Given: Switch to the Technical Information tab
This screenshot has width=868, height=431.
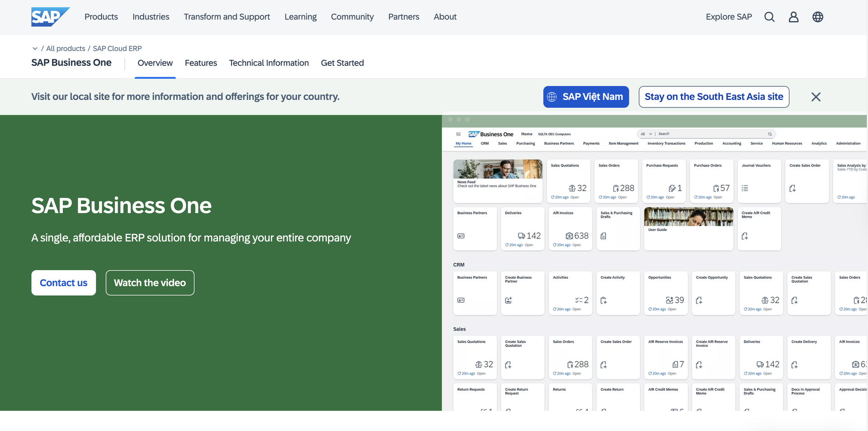Looking at the screenshot, I should coord(269,63).
